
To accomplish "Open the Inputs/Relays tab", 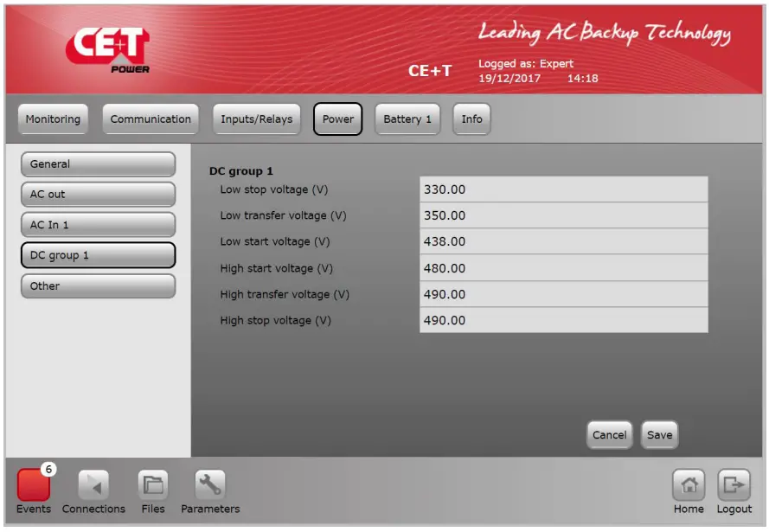I will 257,119.
